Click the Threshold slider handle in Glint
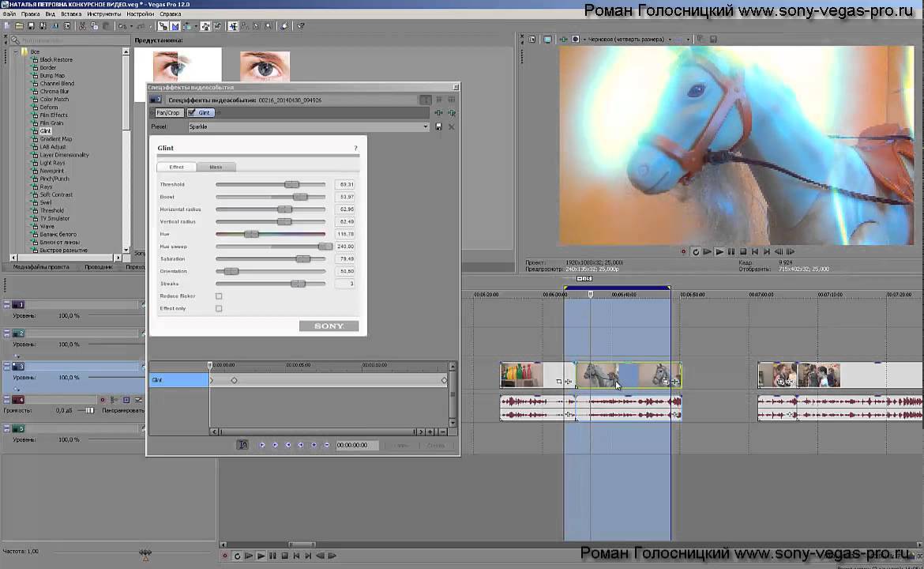This screenshot has width=924, height=569. [x=291, y=185]
